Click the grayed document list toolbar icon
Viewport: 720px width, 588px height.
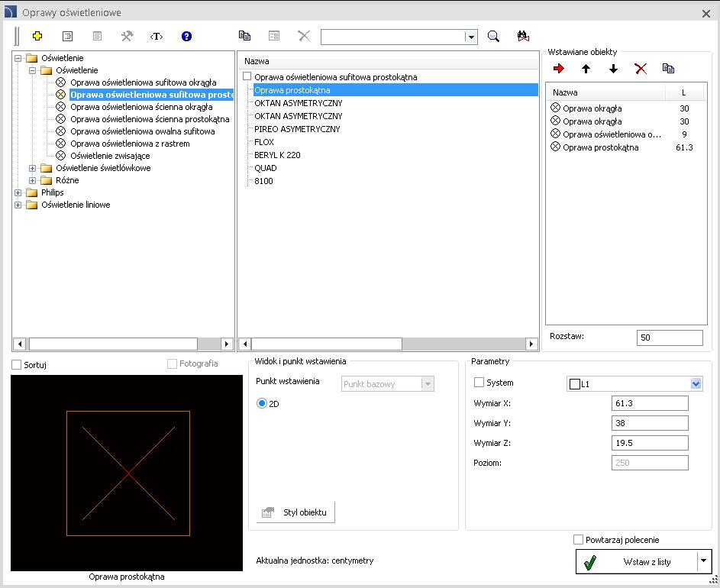[97, 36]
